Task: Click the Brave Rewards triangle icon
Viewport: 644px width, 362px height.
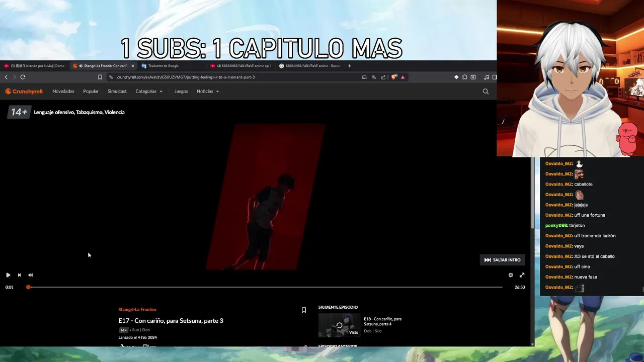Action: 403,77
